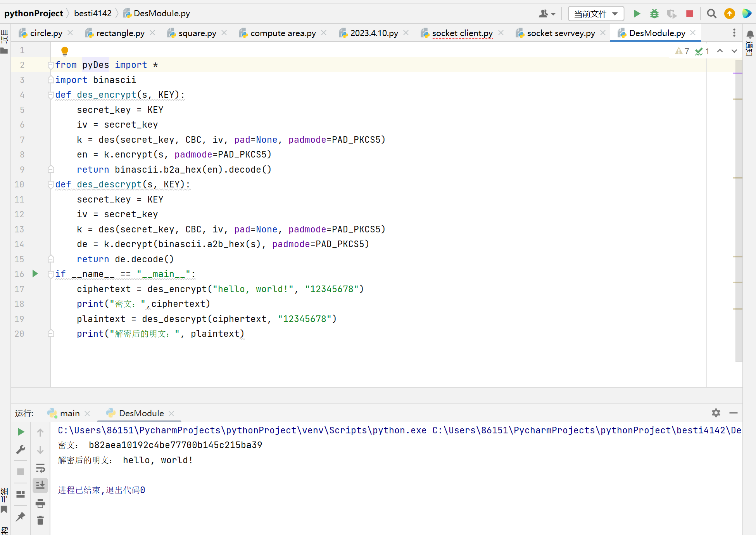Screen dimensions: 756x535
Task: Click the red Stop button in toolbar
Action: [x=689, y=14]
